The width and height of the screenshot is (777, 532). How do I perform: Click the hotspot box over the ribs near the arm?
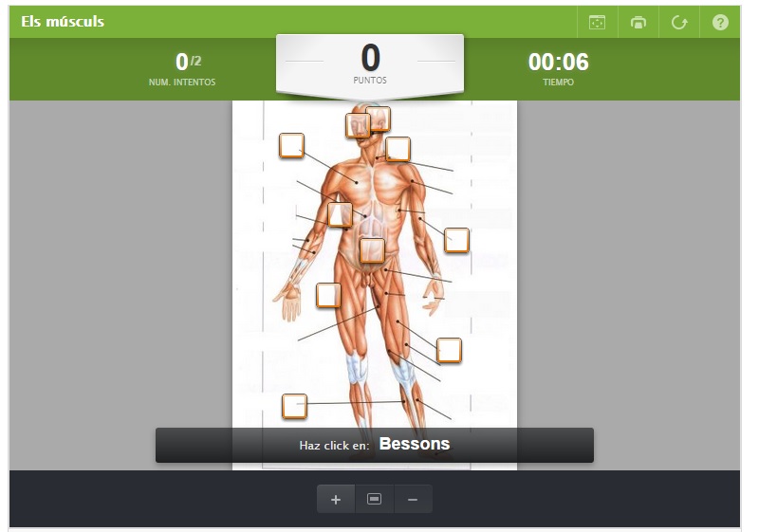click(x=340, y=214)
